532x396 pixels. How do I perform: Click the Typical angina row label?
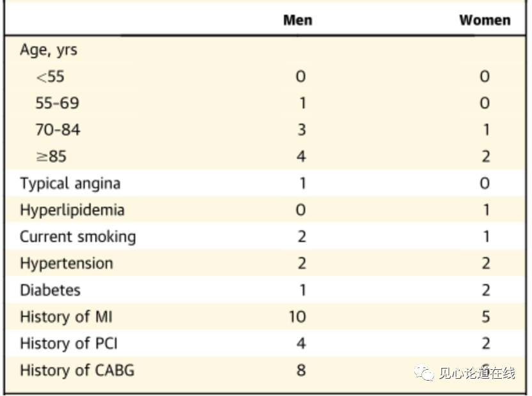(70, 184)
